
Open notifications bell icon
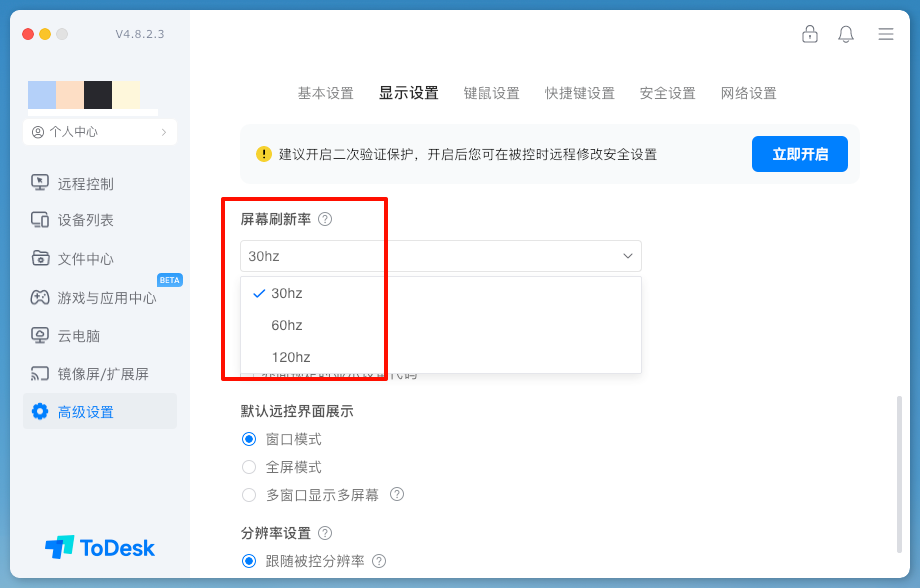[x=846, y=34]
